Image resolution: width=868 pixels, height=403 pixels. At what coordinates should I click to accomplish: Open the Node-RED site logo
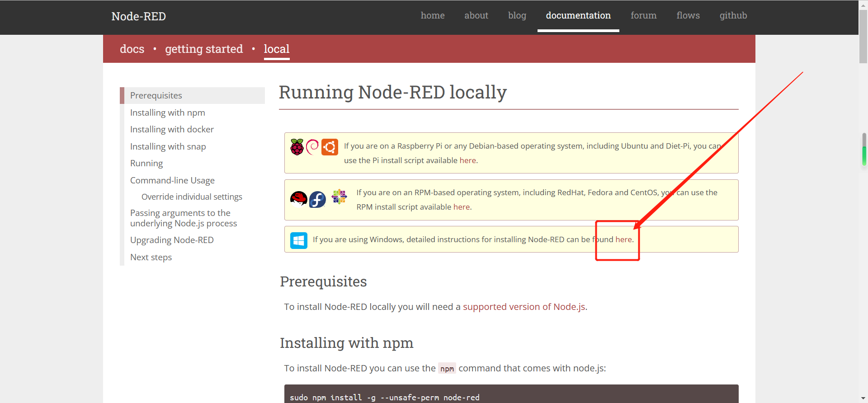(138, 16)
